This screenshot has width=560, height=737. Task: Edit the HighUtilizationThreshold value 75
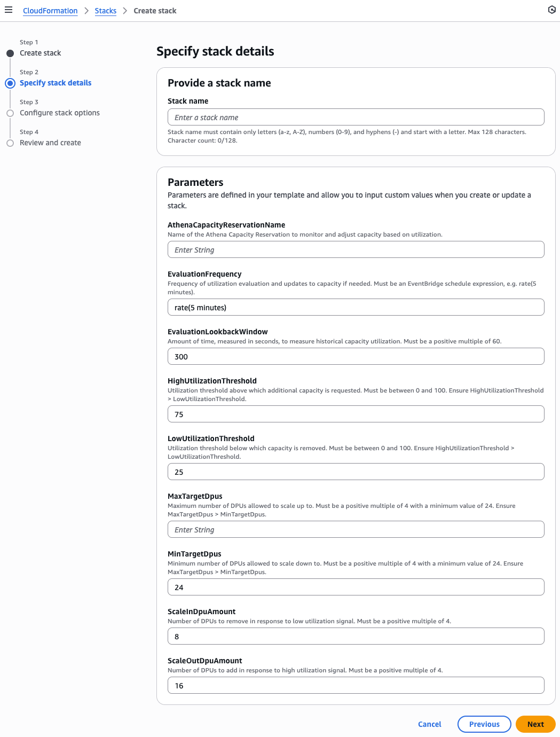pyautogui.click(x=356, y=414)
